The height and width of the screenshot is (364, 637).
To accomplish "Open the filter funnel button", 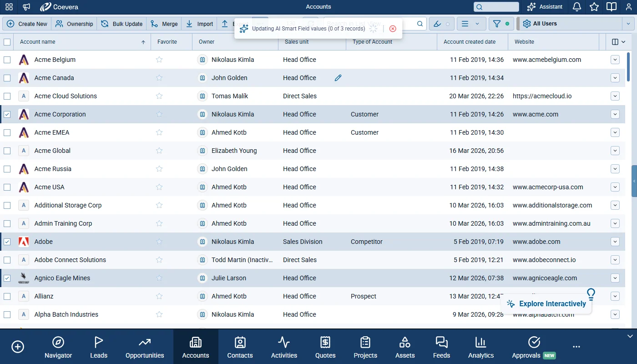I will coord(501,24).
